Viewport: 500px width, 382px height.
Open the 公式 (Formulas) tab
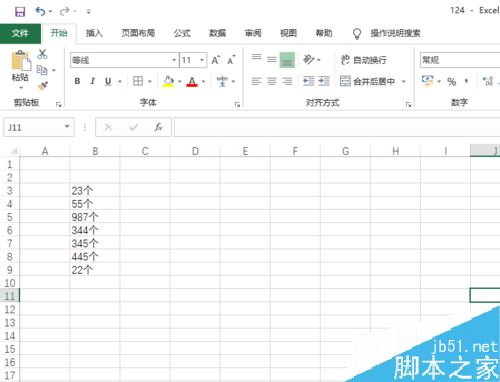tap(182, 33)
